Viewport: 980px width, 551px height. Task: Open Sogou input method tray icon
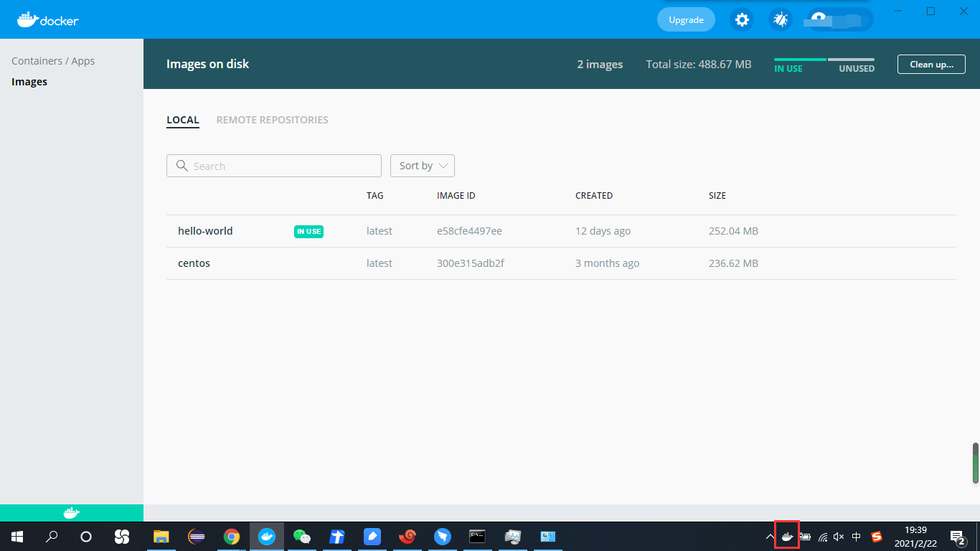click(x=876, y=537)
